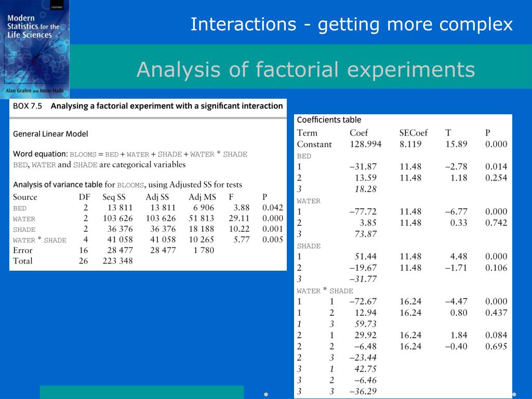Click F value 29.11 for WATER
The height and width of the screenshot is (399, 532).
pyautogui.click(x=239, y=218)
